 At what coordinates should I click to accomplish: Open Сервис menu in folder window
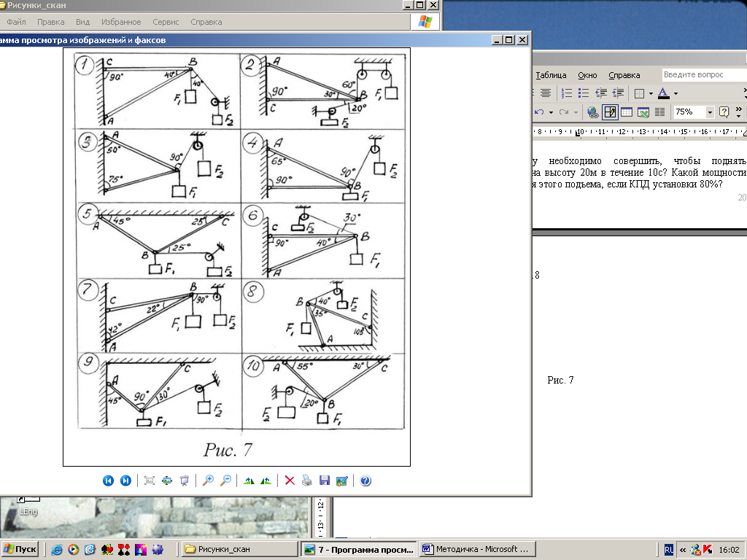point(166,22)
